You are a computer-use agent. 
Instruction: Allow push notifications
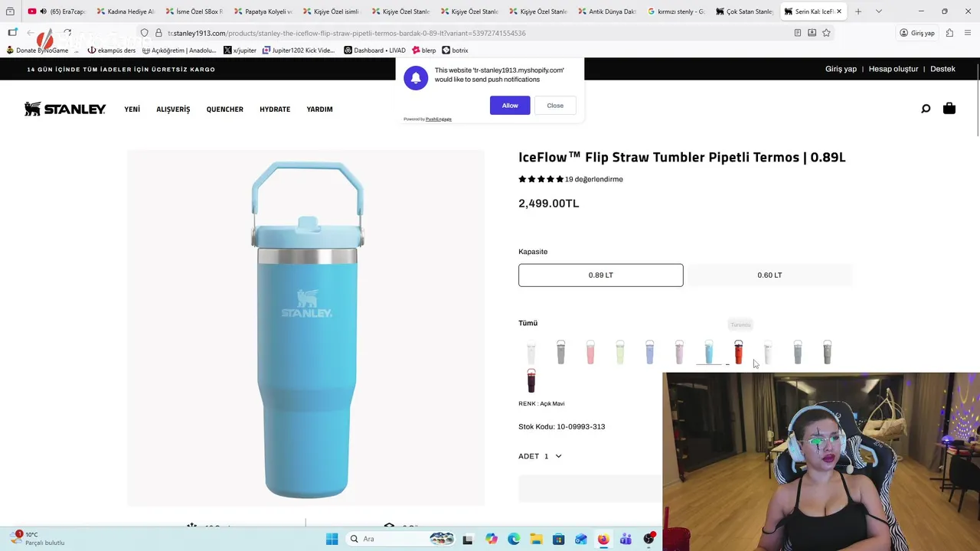click(x=510, y=106)
